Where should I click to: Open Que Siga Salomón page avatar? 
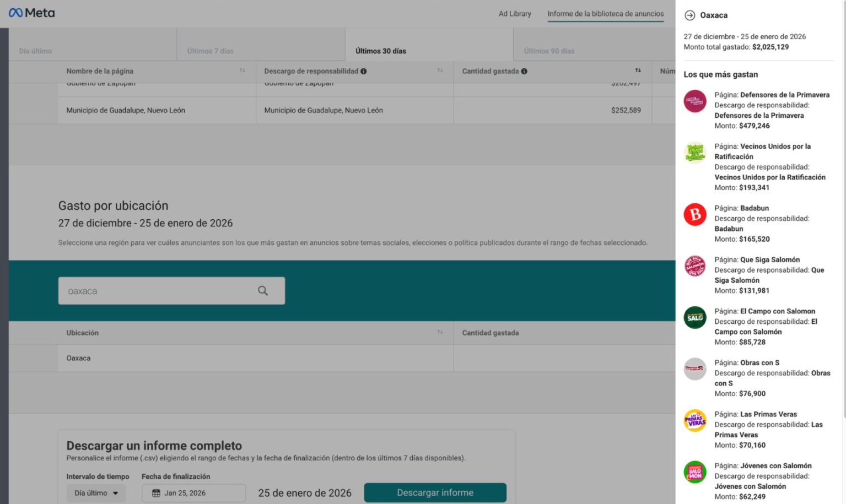pos(695,266)
